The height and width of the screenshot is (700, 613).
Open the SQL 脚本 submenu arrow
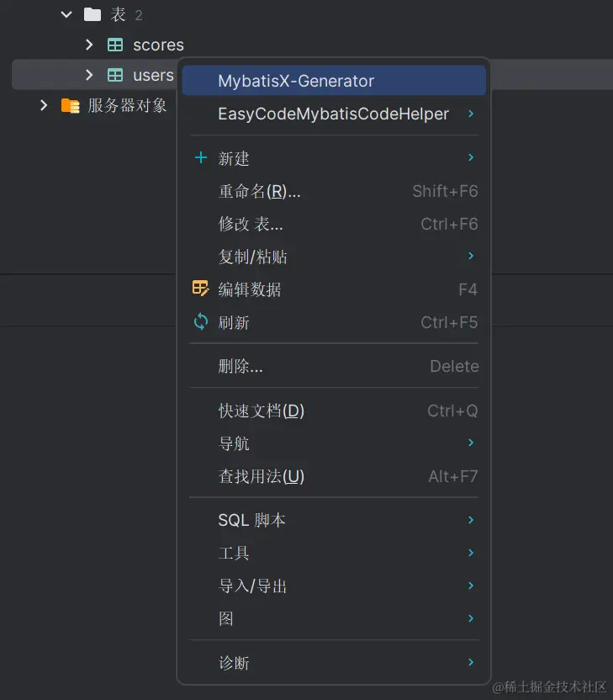(471, 520)
